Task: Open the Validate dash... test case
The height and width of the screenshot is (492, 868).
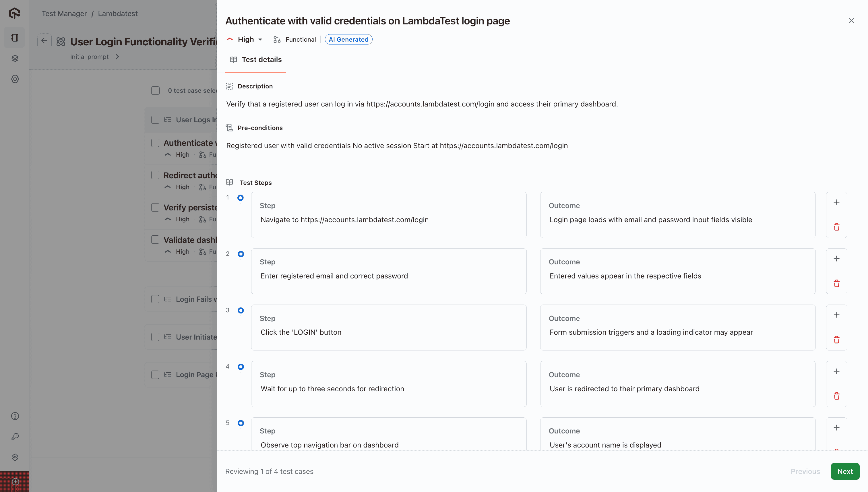Action: point(190,240)
